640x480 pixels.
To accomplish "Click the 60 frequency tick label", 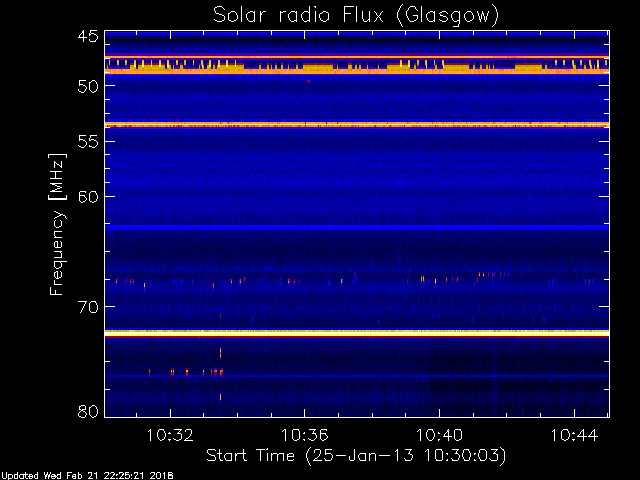I will click(x=88, y=197).
